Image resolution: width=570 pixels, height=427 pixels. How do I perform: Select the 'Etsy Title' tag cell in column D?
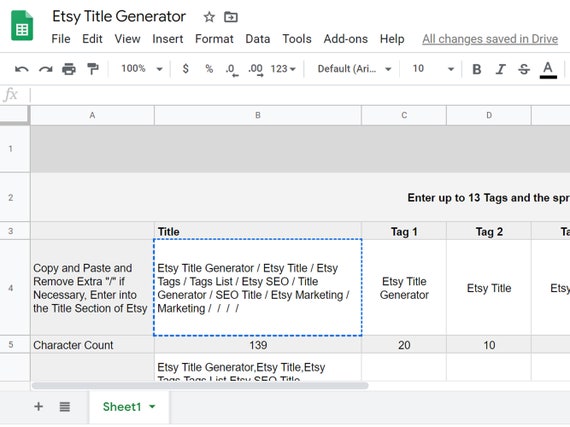click(489, 287)
